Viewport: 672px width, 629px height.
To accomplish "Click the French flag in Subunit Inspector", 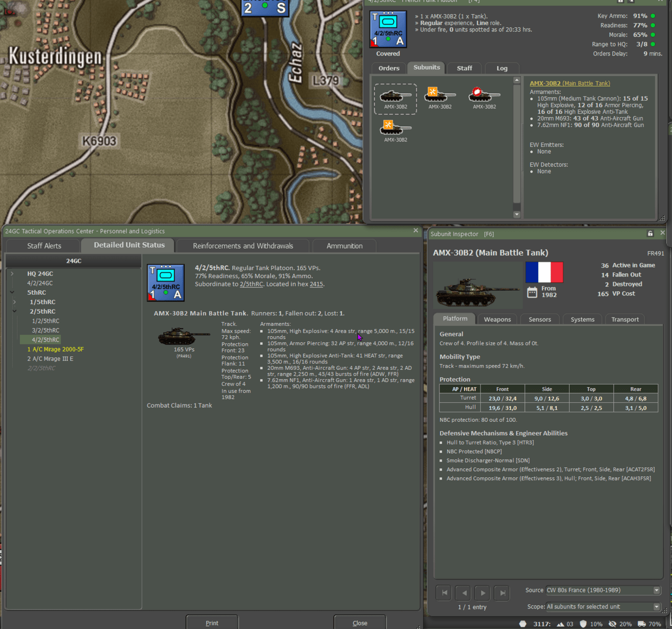I will tap(544, 272).
